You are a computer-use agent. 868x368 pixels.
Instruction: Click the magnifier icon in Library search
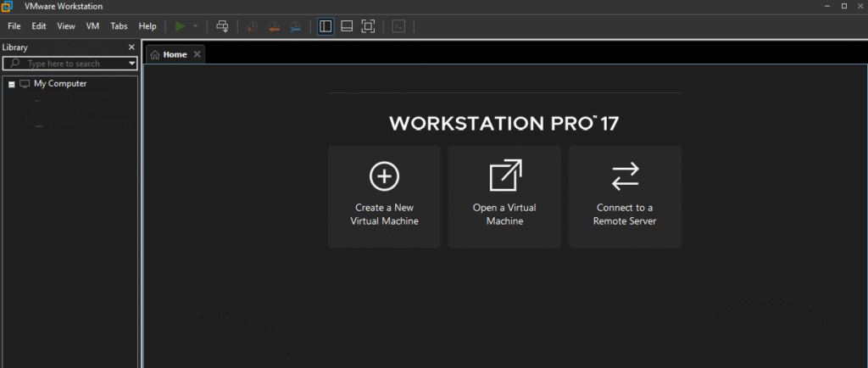point(15,64)
